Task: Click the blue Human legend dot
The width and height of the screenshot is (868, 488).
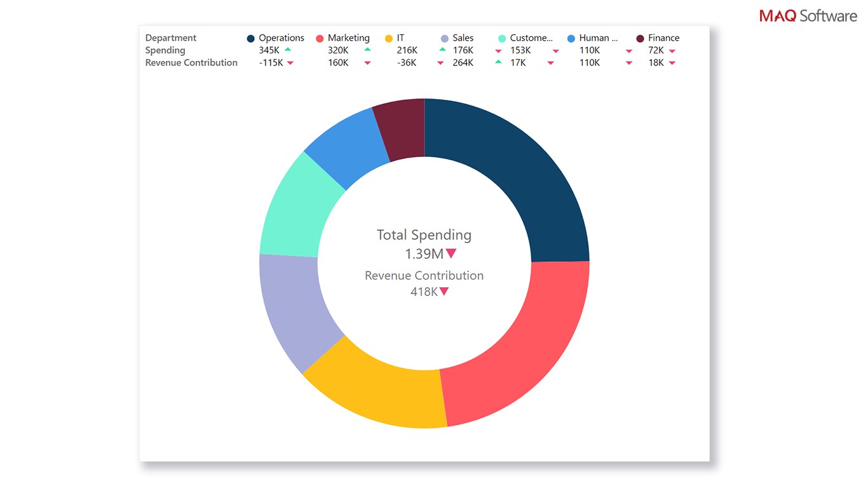Action: 571,39
